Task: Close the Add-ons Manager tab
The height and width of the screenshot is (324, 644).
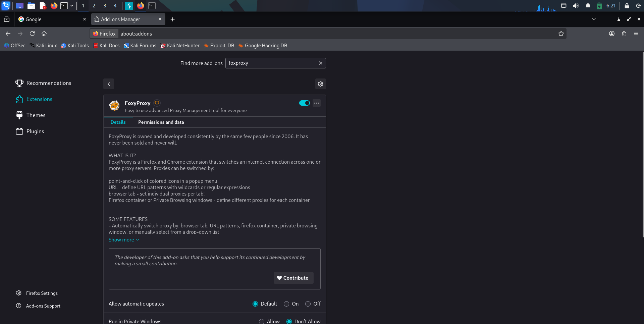Action: [x=160, y=19]
